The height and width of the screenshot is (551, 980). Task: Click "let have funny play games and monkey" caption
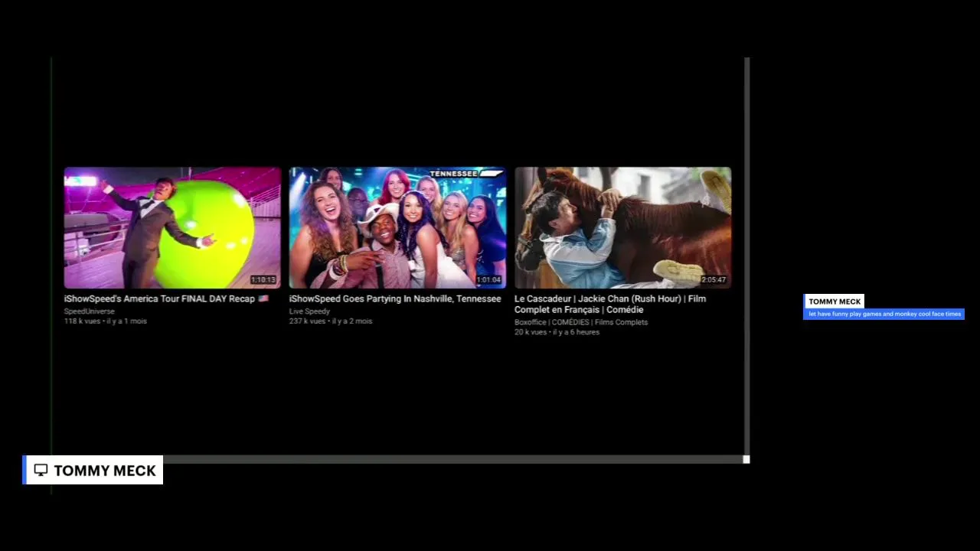coord(884,314)
